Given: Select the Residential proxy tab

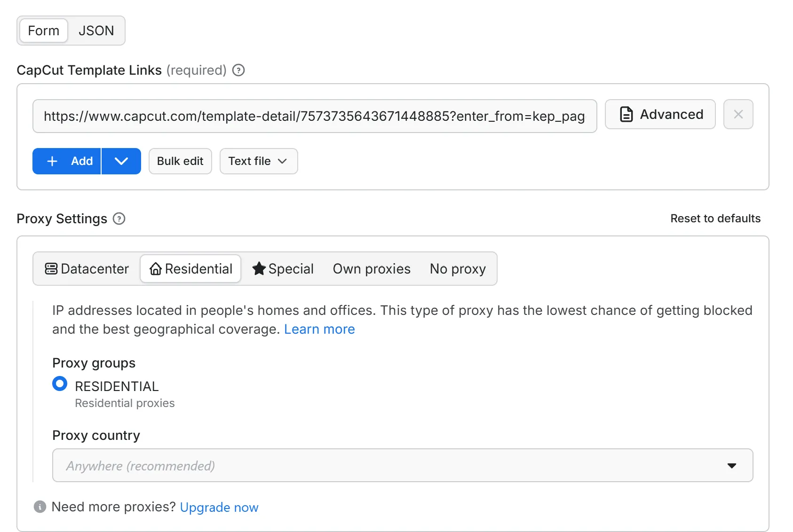Looking at the screenshot, I should [x=190, y=269].
